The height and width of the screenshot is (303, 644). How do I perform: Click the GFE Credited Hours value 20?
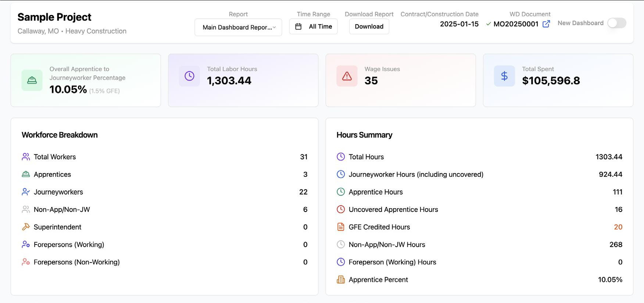618,227
